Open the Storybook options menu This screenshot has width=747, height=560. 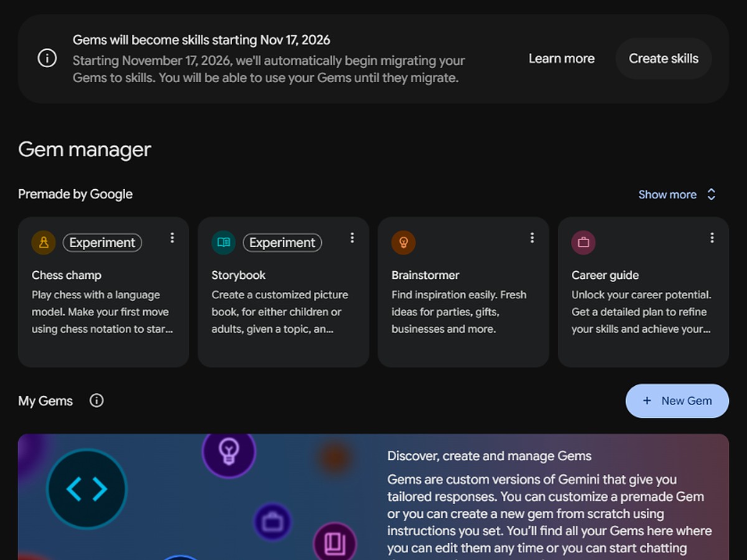[352, 238]
